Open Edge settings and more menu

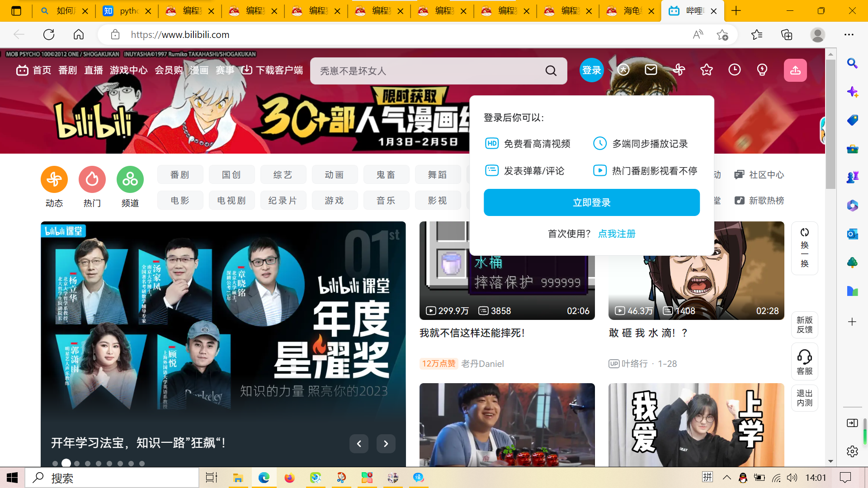pyautogui.click(x=849, y=35)
